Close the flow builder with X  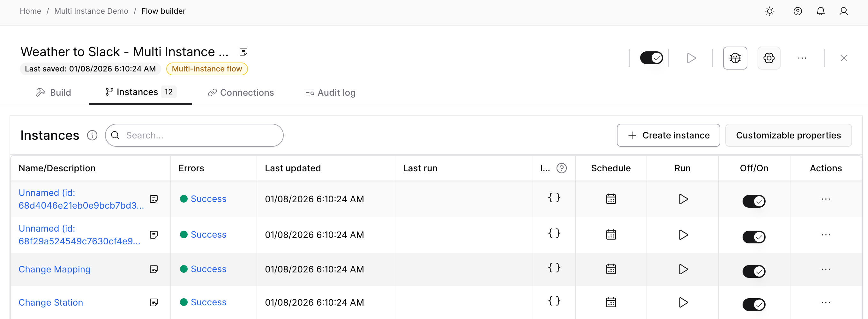click(x=843, y=58)
